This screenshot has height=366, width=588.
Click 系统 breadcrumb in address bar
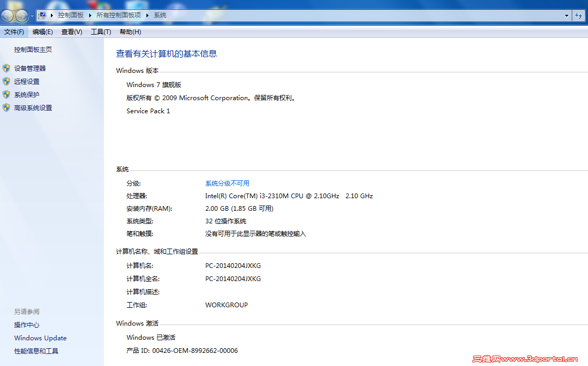(160, 15)
